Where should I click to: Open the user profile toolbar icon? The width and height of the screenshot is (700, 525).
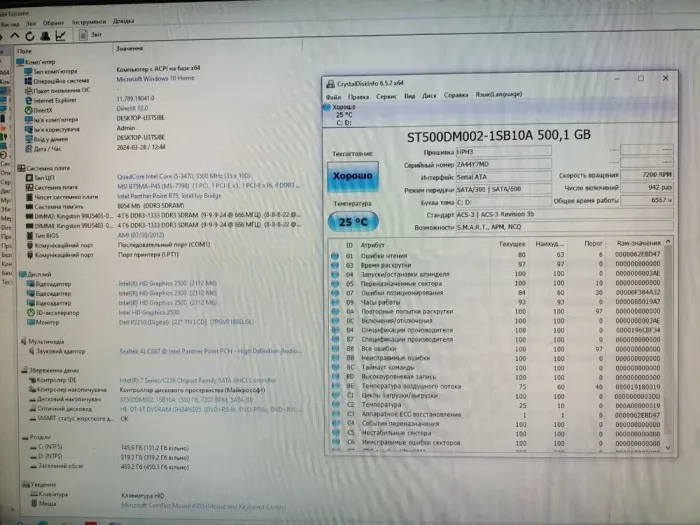(x=43, y=34)
